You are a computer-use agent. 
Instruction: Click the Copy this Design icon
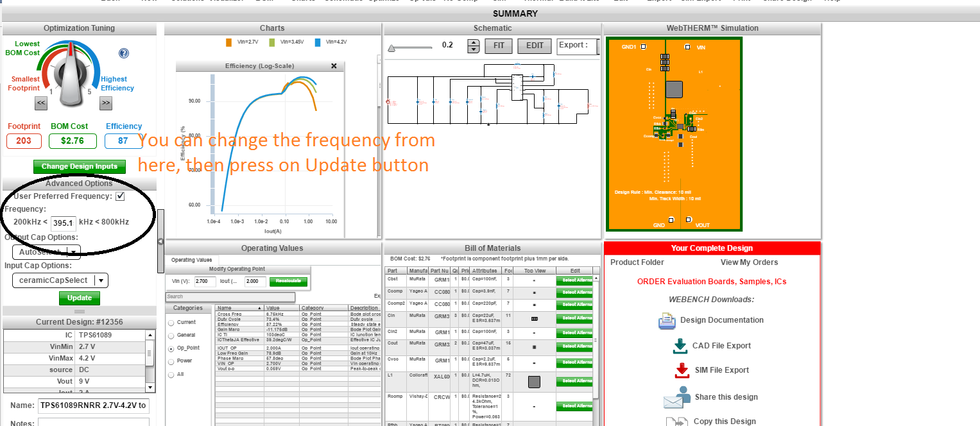pyautogui.click(x=676, y=422)
